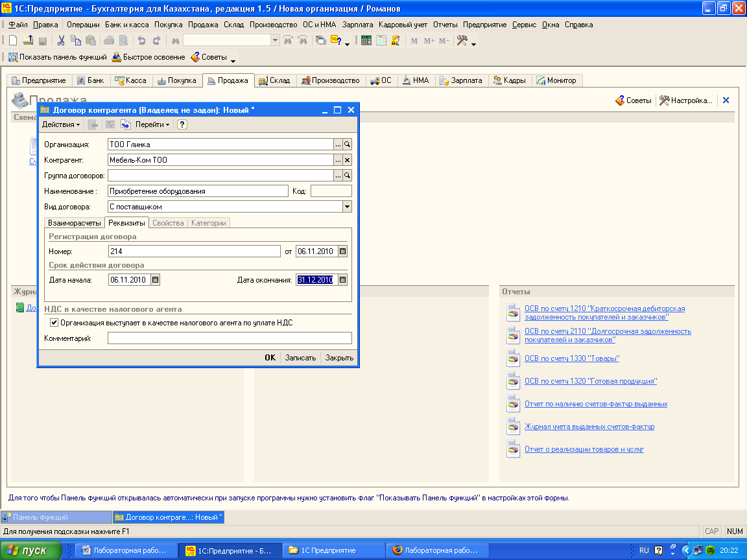Open link 'ОСВ по счету 1330 "Товары"'
Image resolution: width=747 pixels, height=560 pixels.
[572, 358]
